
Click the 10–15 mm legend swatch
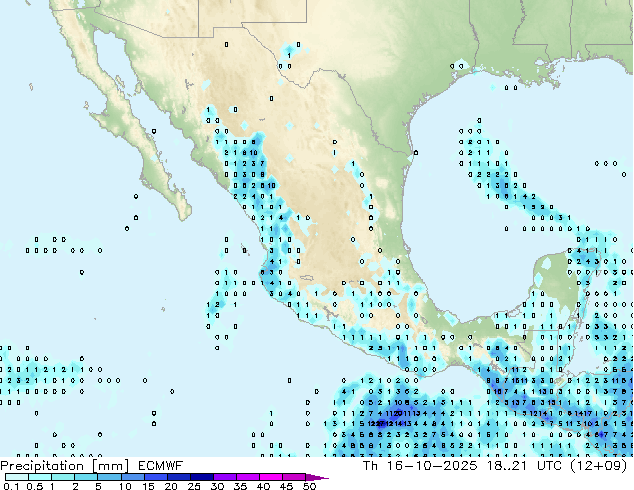(x=132, y=477)
